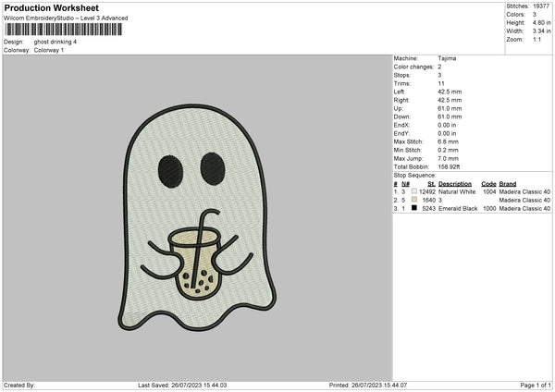Click stitch count '5243' in stop sequence
Viewport: 555px width, 392px height.
(x=429, y=208)
